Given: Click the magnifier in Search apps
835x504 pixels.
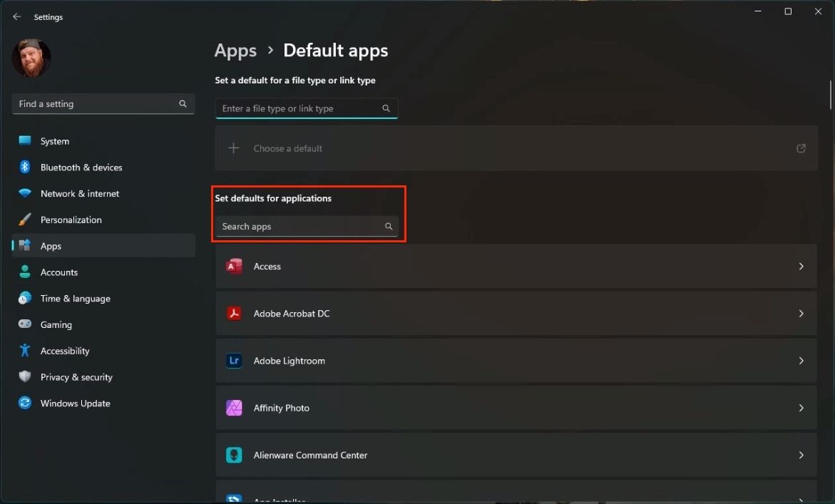Looking at the screenshot, I should click(389, 226).
